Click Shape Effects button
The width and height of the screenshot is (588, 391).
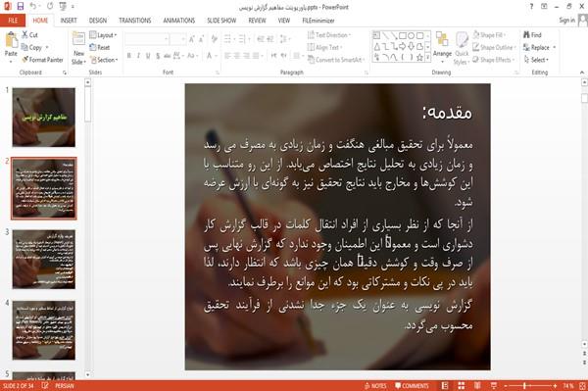(493, 60)
